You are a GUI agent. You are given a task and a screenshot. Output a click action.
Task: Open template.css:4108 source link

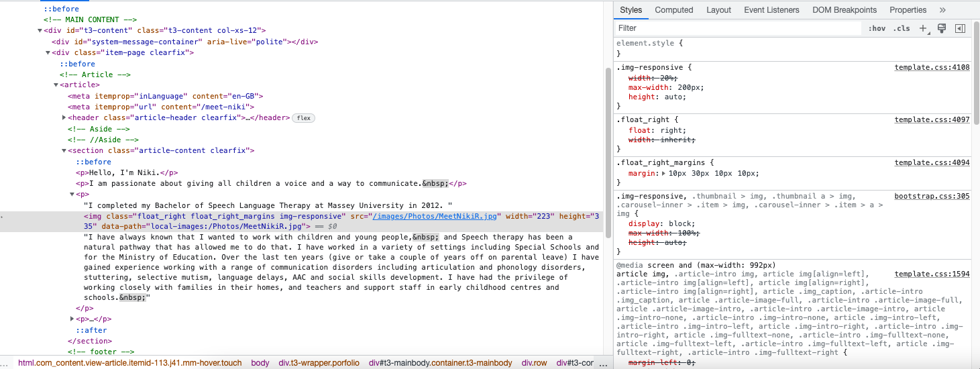click(932, 68)
